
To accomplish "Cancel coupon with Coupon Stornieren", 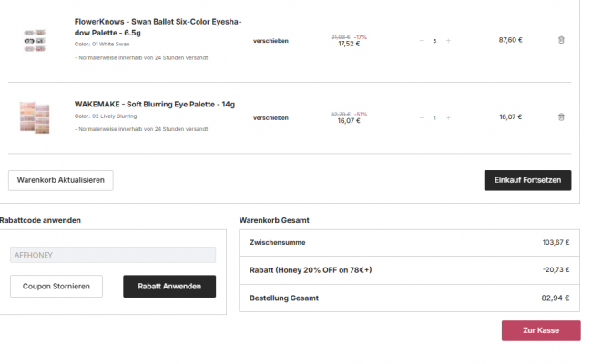I will coord(56,287).
